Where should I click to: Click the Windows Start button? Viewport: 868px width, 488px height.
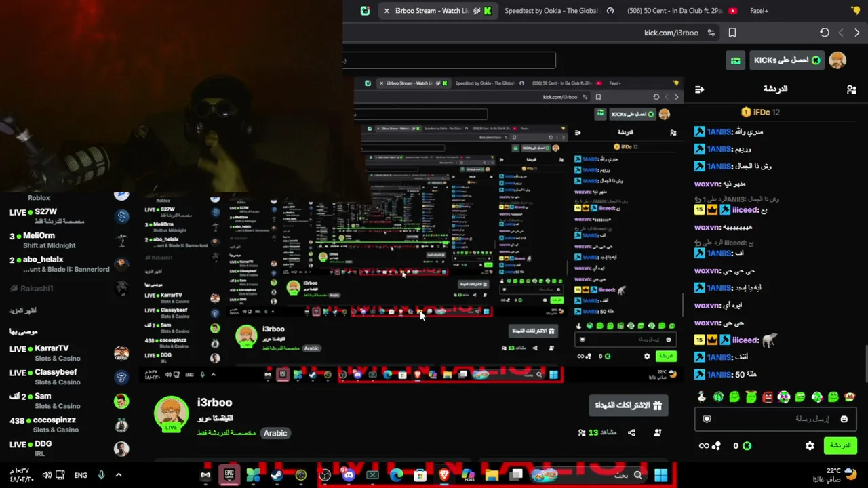(x=660, y=475)
